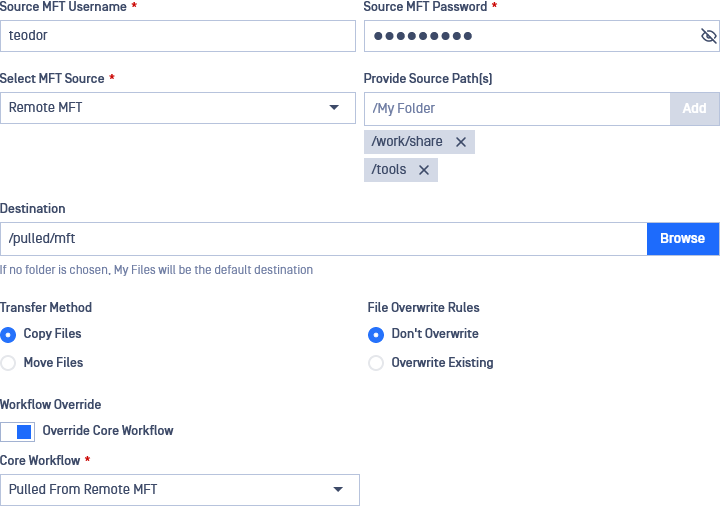
Task: Focus the Source MFT Username field
Action: 178,36
